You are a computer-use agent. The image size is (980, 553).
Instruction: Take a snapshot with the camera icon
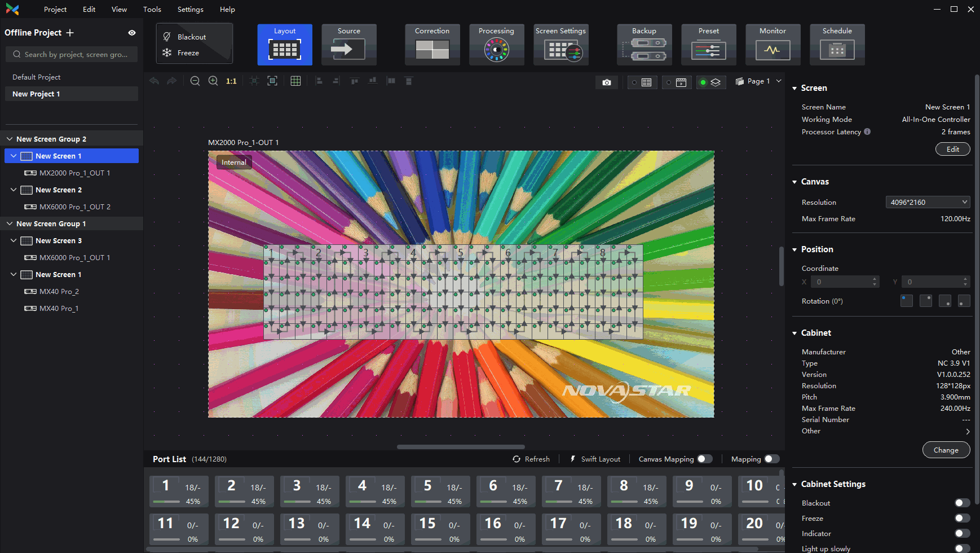(x=607, y=82)
